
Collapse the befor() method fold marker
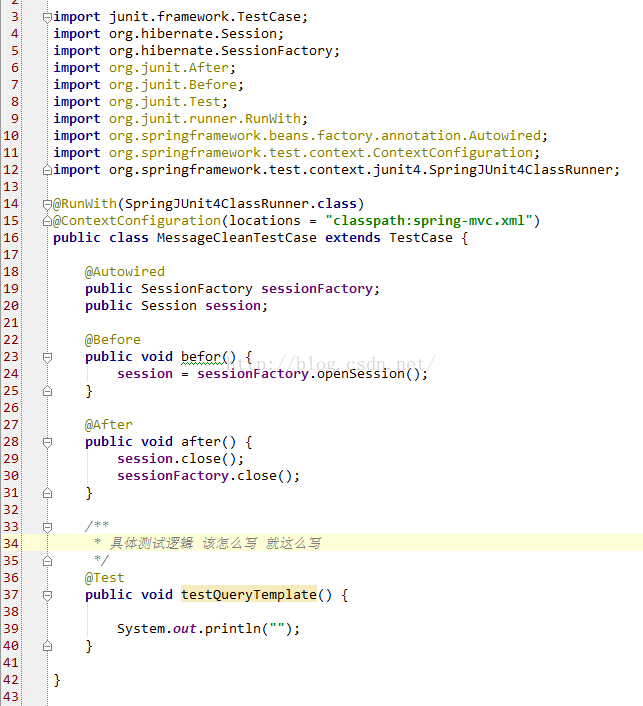click(x=47, y=358)
